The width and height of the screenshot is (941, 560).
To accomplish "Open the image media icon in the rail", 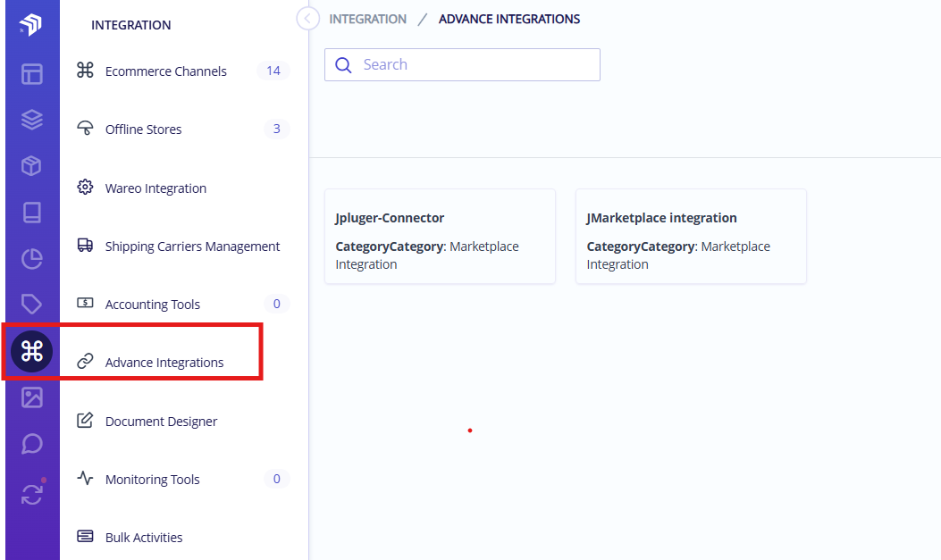I will click(x=31, y=397).
